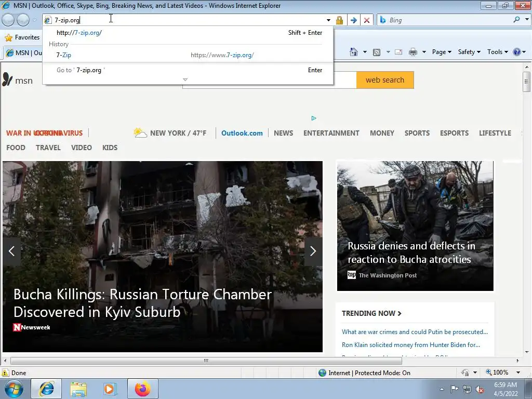Open the NEWS section on msn

click(x=283, y=133)
